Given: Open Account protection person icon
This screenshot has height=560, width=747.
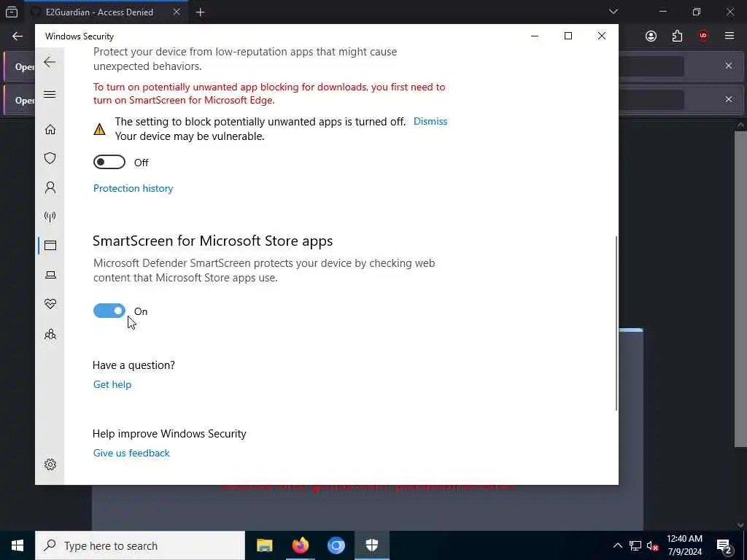Looking at the screenshot, I should pos(50,187).
